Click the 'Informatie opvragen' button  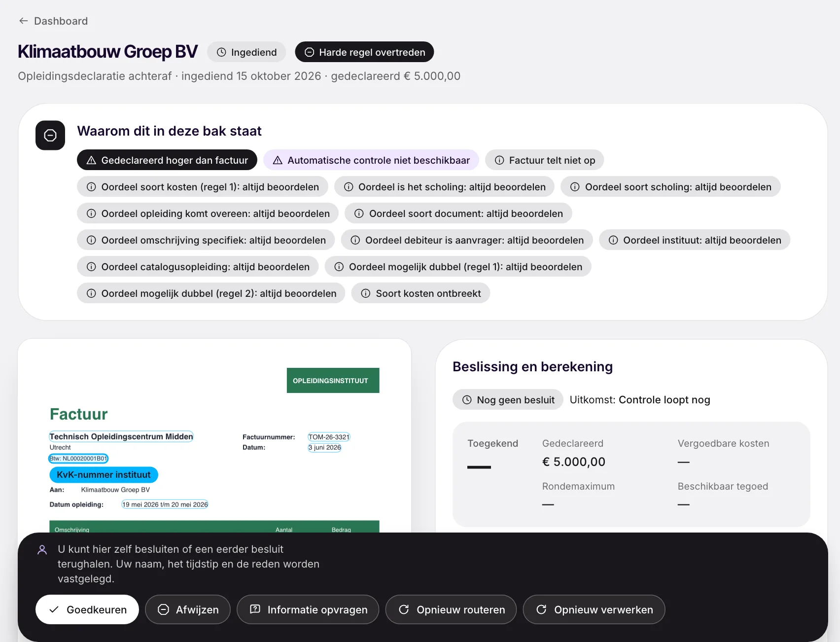[x=308, y=609]
